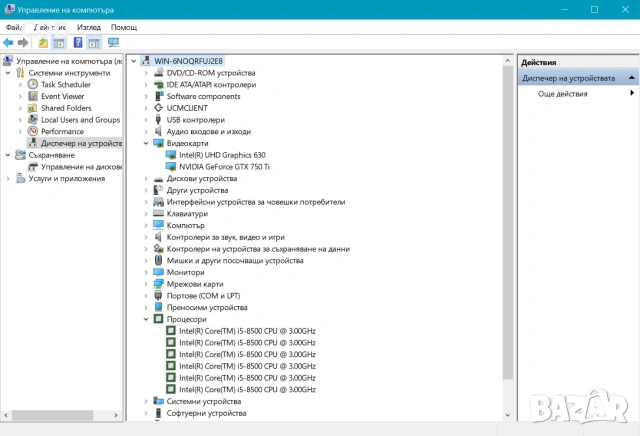This screenshot has width=640, height=436.
Task: Collapse the Диспечер на устройствата actions header
Action: coord(631,78)
